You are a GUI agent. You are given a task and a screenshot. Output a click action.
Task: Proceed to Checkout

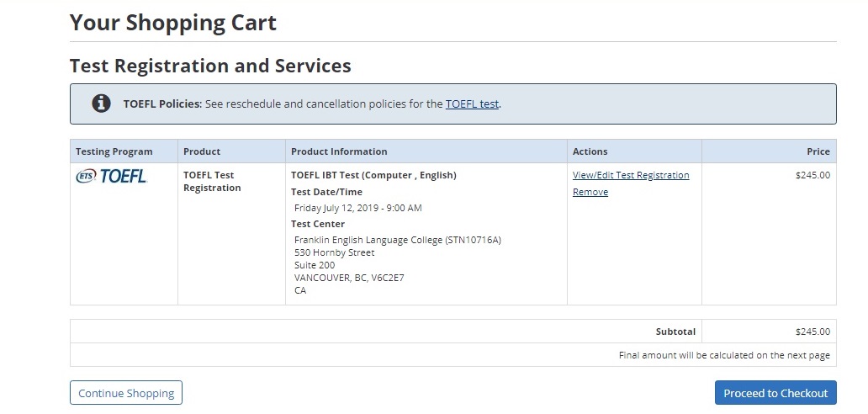[x=775, y=393]
